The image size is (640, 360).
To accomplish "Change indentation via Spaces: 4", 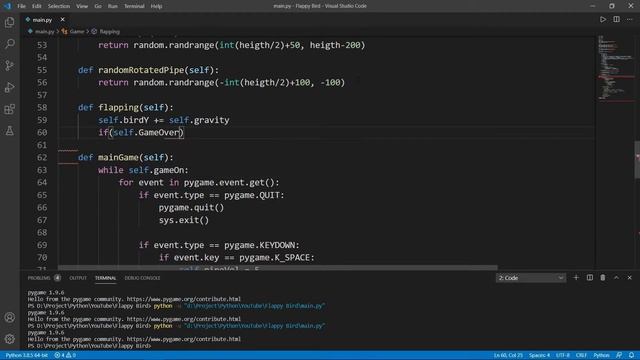I will click(539, 355).
